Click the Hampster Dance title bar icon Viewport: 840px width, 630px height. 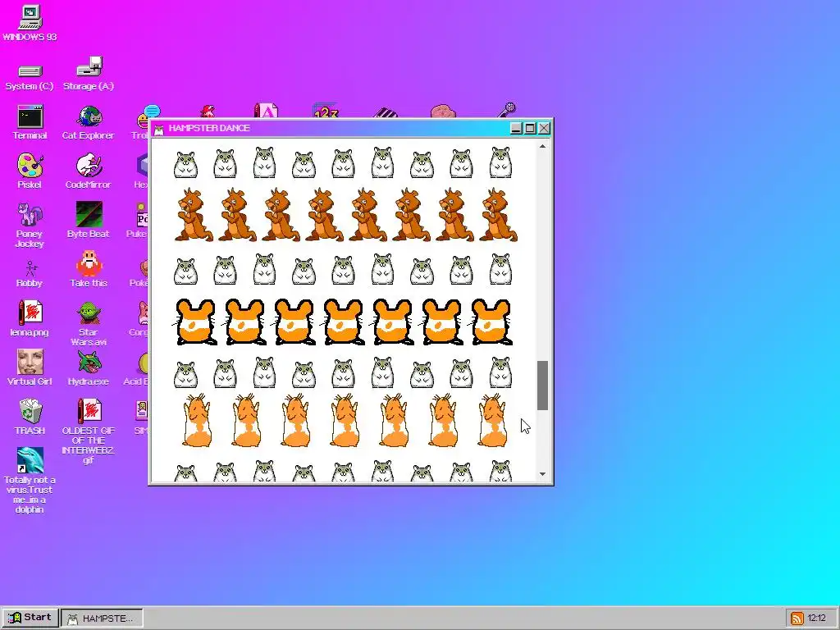point(158,129)
